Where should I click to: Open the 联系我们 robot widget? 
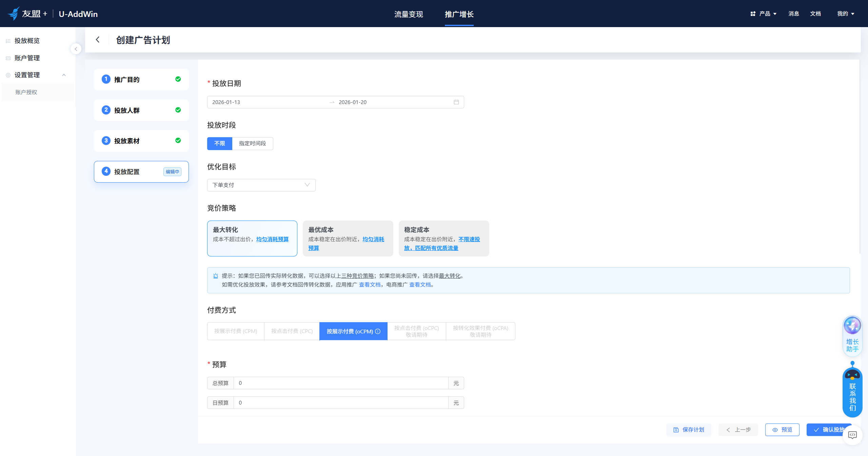pyautogui.click(x=852, y=390)
